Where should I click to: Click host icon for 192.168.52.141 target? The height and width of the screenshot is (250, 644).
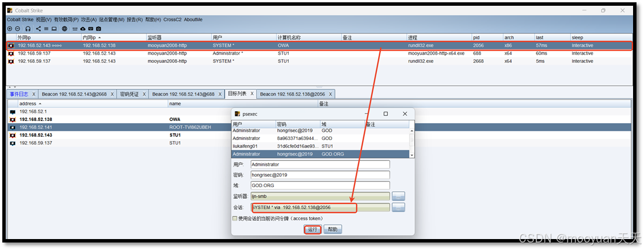click(x=13, y=127)
